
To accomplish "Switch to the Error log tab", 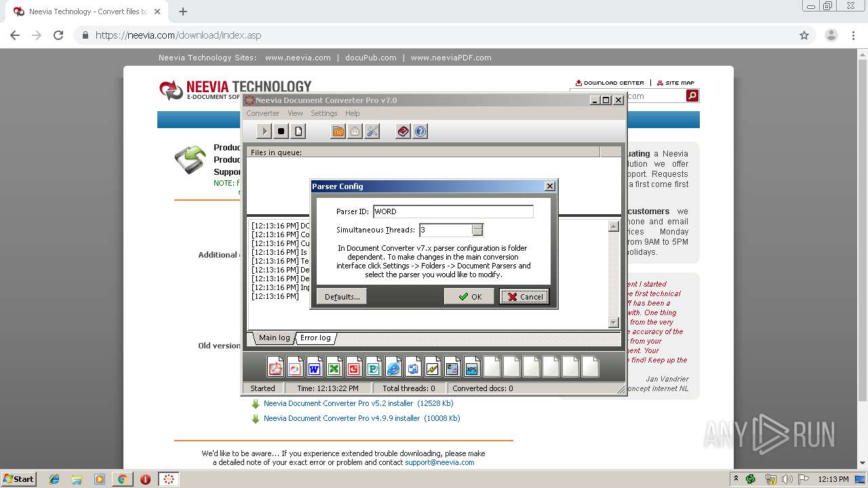I will click(315, 338).
